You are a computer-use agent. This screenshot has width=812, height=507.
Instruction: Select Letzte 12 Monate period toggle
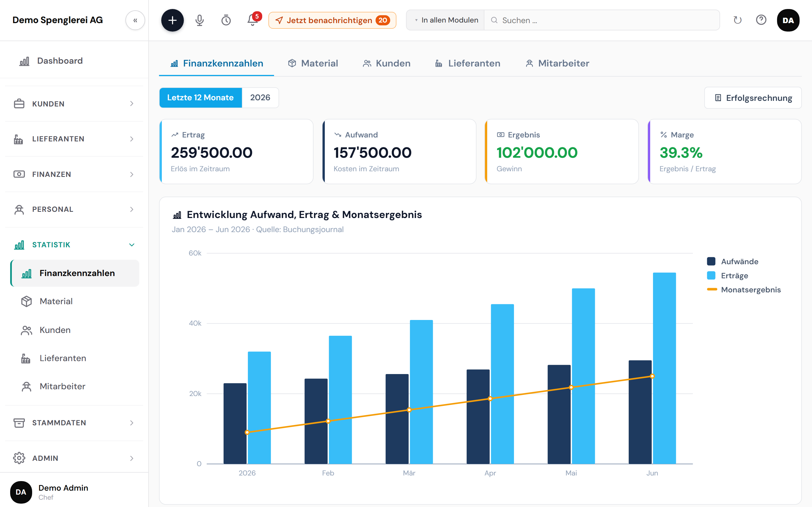coord(200,97)
